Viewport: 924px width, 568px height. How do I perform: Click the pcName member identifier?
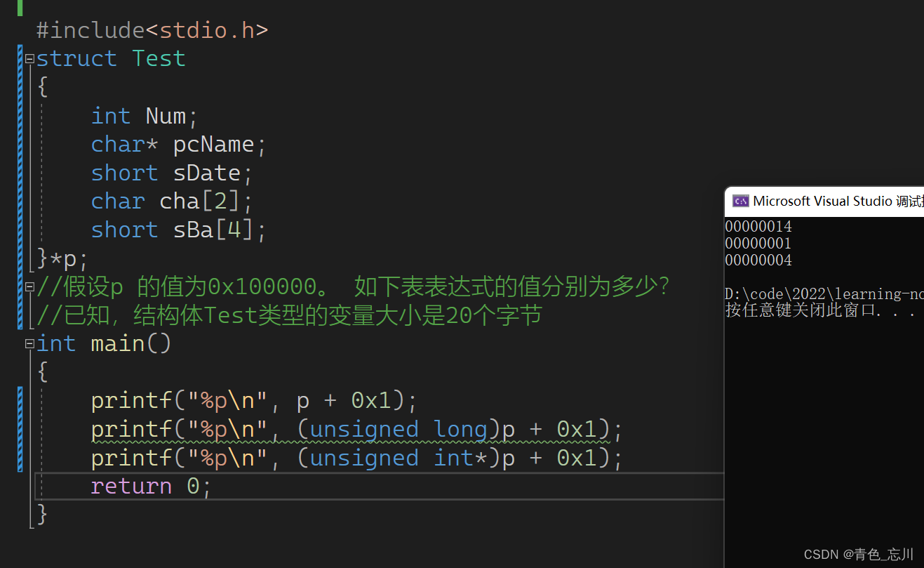(x=213, y=145)
